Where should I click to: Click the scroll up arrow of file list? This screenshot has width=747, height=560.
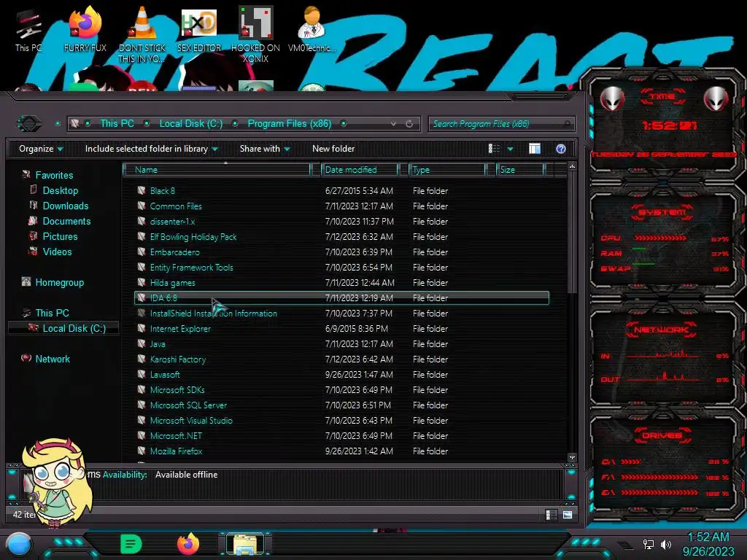[x=572, y=166]
